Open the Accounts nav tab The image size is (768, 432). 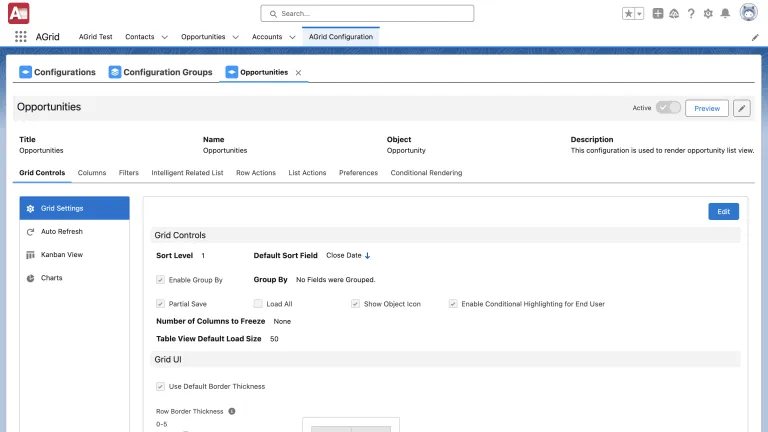(267, 37)
